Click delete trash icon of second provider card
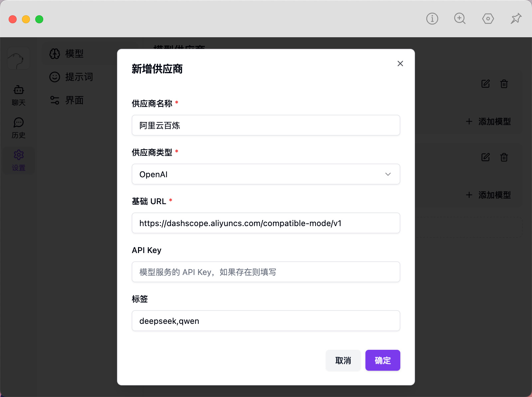 (x=504, y=157)
